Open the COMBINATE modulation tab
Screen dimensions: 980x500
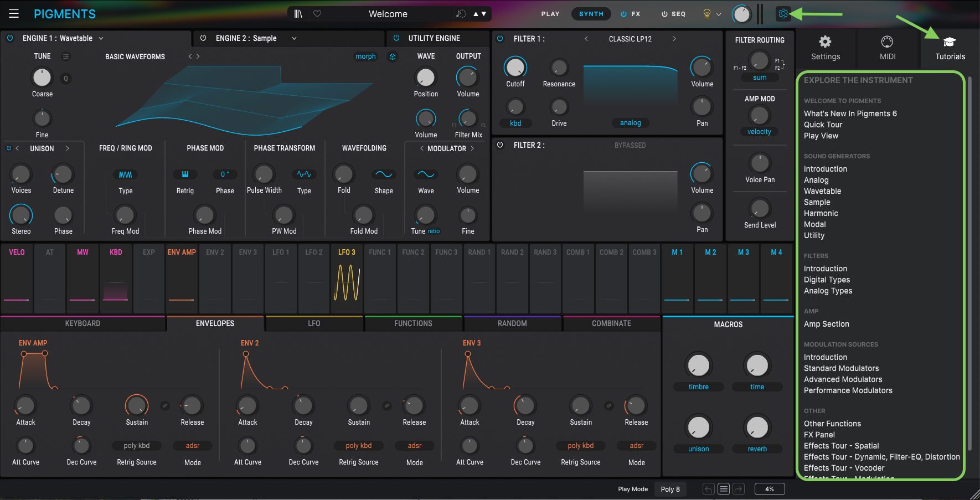click(x=611, y=323)
